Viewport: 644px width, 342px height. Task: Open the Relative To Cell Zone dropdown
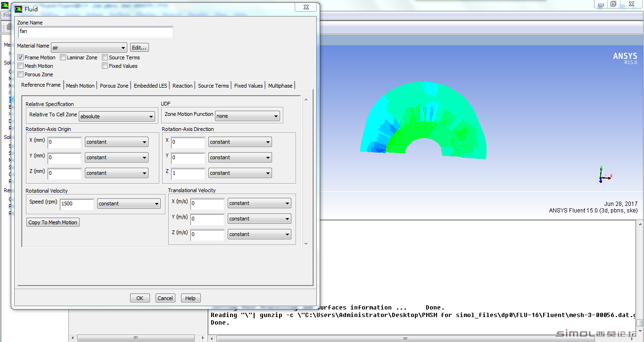point(117,116)
